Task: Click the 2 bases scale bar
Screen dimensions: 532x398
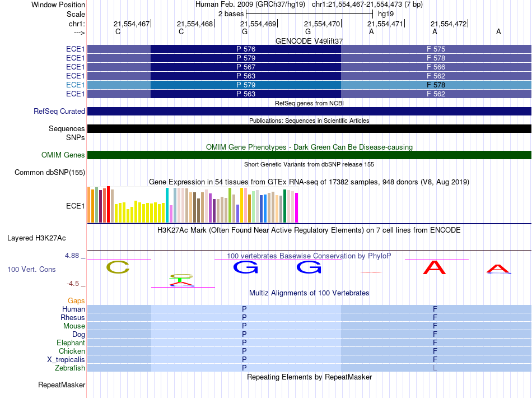Action: click(x=310, y=14)
